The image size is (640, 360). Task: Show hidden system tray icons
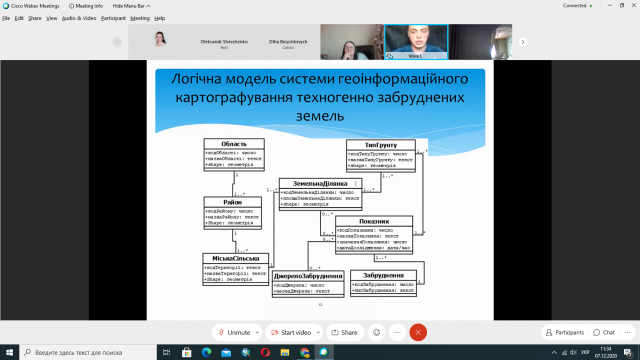[x=554, y=353]
